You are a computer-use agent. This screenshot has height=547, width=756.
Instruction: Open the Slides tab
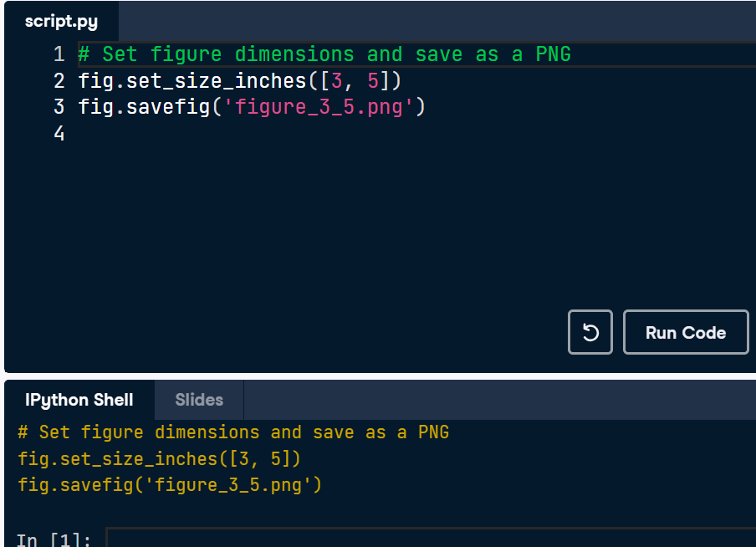click(199, 400)
